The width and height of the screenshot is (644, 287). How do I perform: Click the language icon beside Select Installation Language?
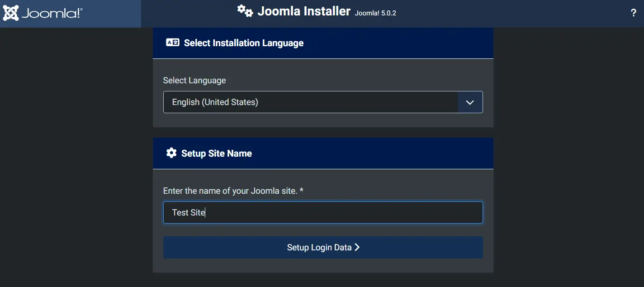point(173,43)
